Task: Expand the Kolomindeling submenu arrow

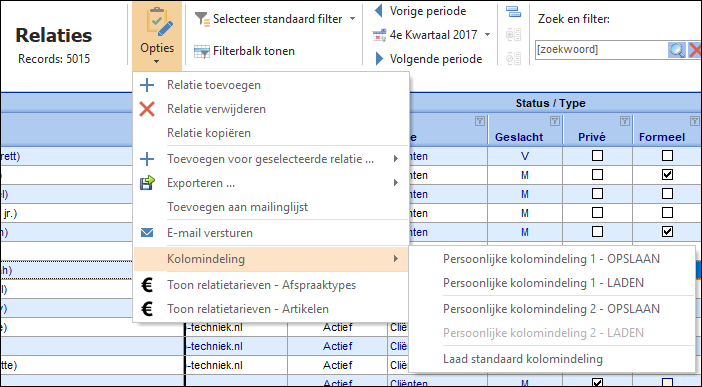Action: pyautogui.click(x=396, y=258)
